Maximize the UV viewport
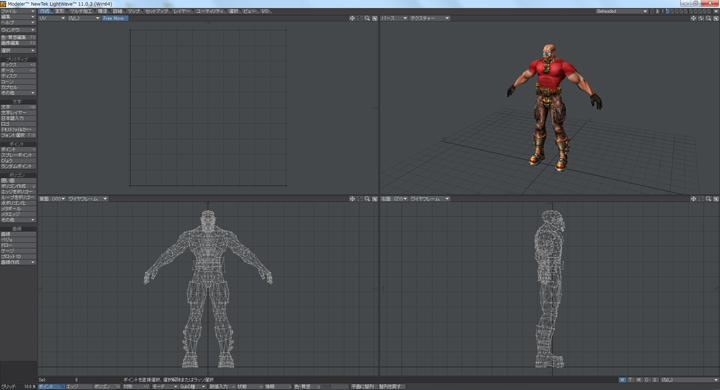Screen dimensions: 720x390 point(375,18)
